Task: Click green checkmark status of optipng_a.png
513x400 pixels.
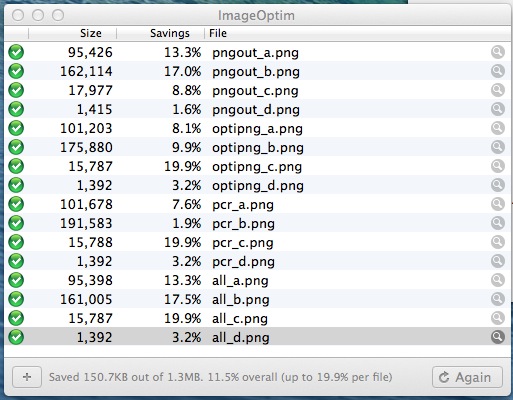Action: pos(16,128)
